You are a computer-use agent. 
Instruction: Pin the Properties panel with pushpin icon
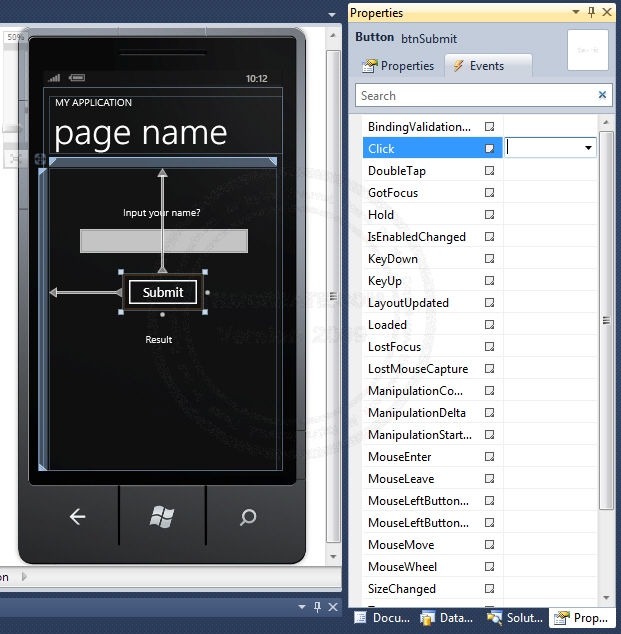coord(591,12)
